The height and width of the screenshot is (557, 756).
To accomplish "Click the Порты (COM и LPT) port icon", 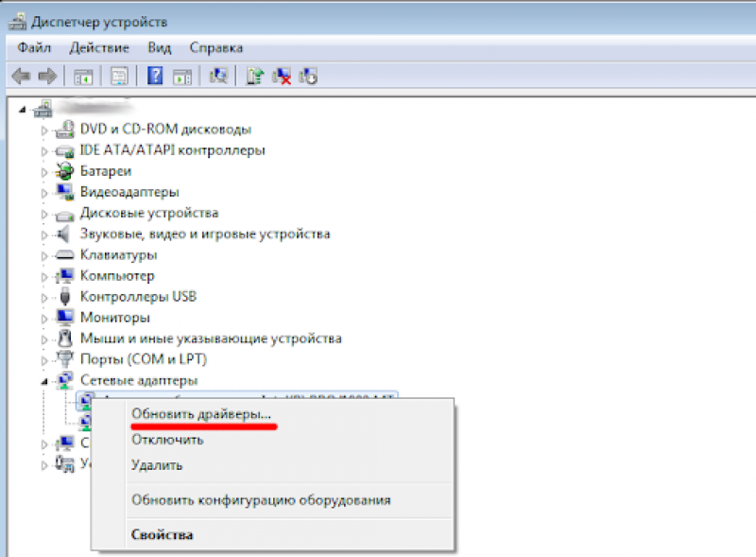I will coord(64,358).
